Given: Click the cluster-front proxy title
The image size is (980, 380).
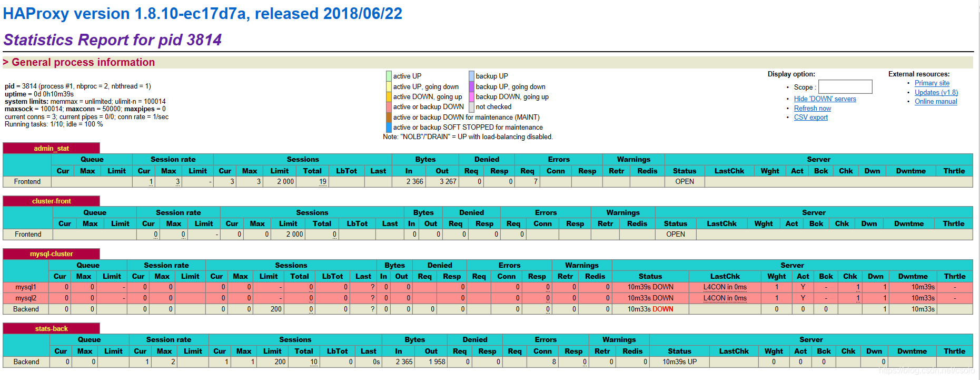Looking at the screenshot, I should (x=51, y=201).
